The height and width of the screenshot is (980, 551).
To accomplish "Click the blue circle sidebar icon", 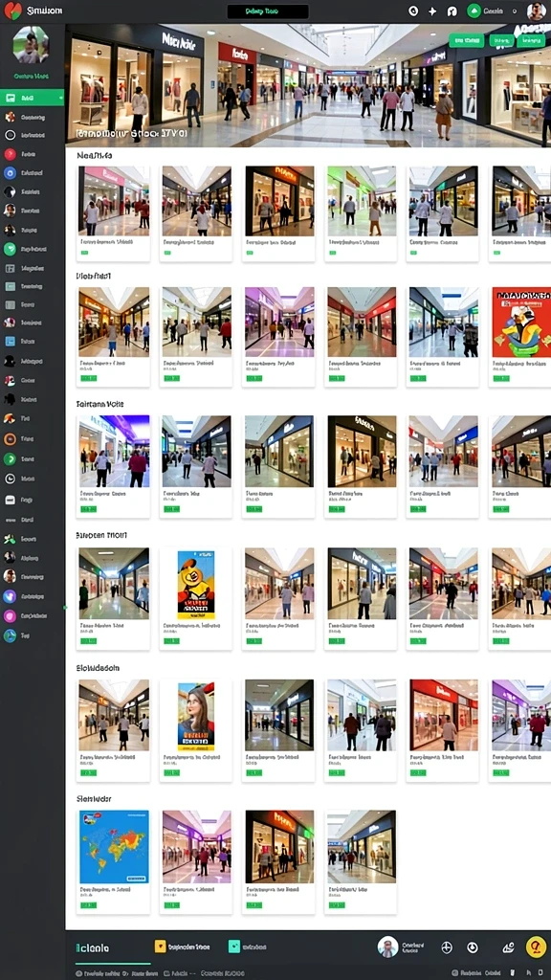I will point(10,173).
